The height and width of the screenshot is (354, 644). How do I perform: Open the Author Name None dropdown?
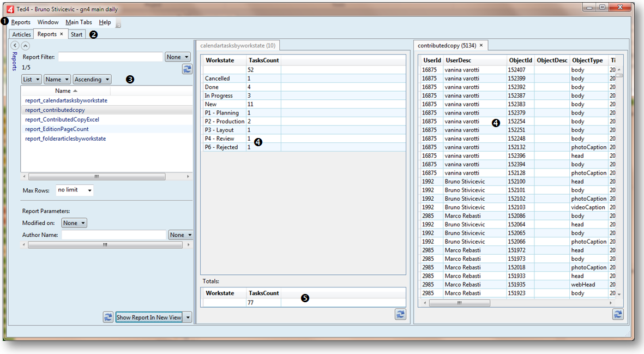point(180,235)
